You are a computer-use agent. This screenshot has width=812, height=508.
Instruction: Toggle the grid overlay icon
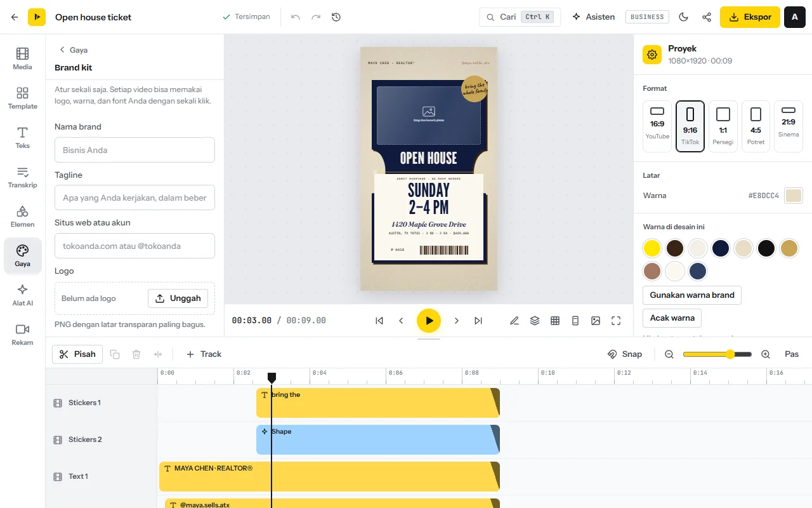pos(555,321)
